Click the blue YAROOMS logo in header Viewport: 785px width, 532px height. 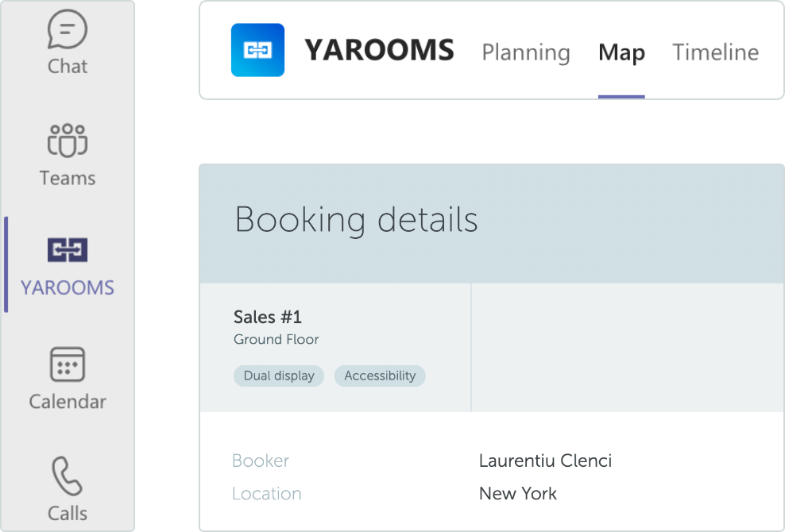pos(257,50)
